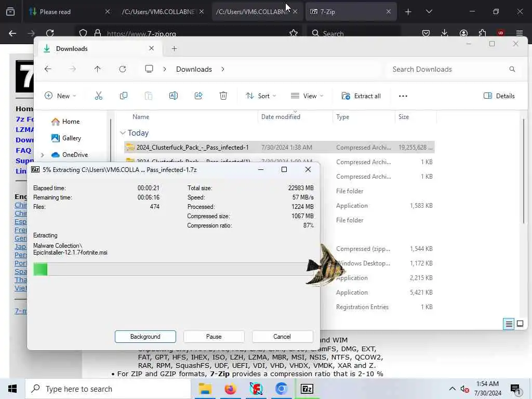Expand the OneDrive tree node
Viewport: 532px width, 399px height.
(x=43, y=155)
